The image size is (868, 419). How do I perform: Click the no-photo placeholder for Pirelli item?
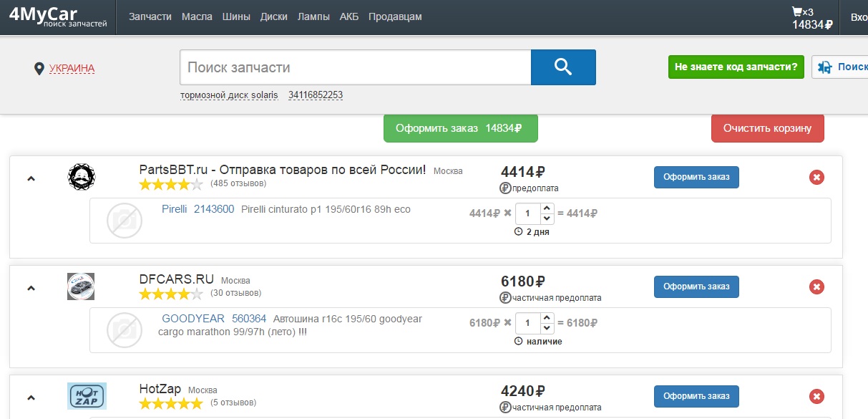pyautogui.click(x=125, y=221)
